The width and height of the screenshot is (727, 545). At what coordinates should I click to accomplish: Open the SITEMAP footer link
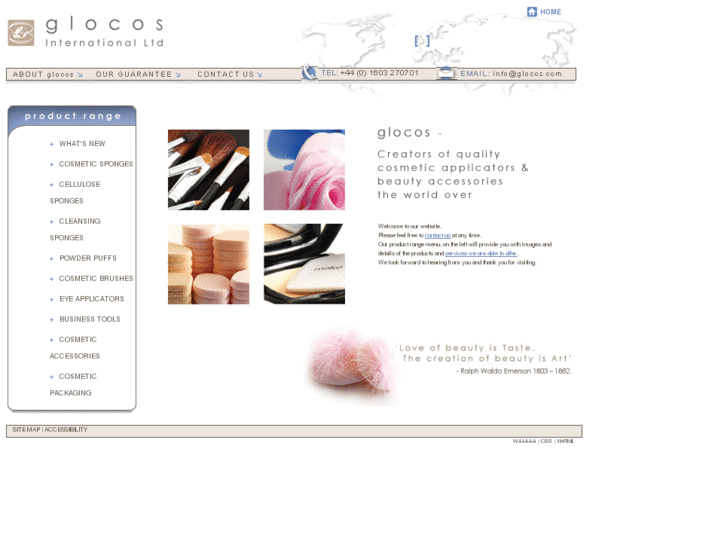[26, 430]
